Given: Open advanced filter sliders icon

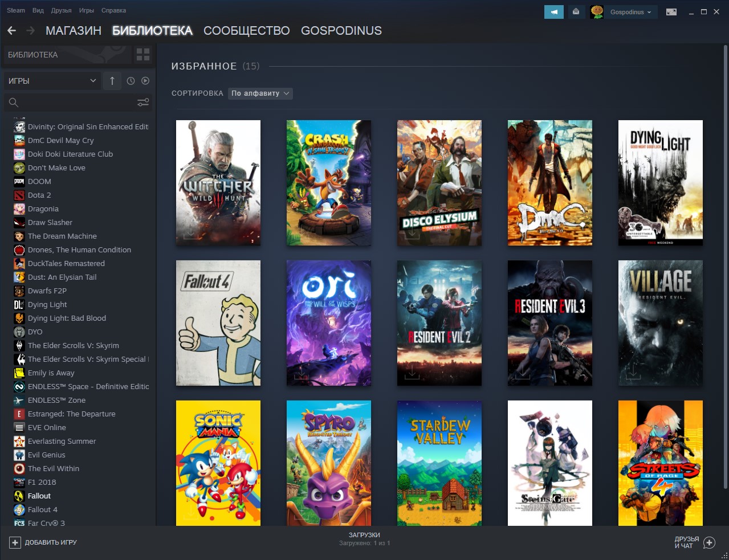Looking at the screenshot, I should click(143, 103).
